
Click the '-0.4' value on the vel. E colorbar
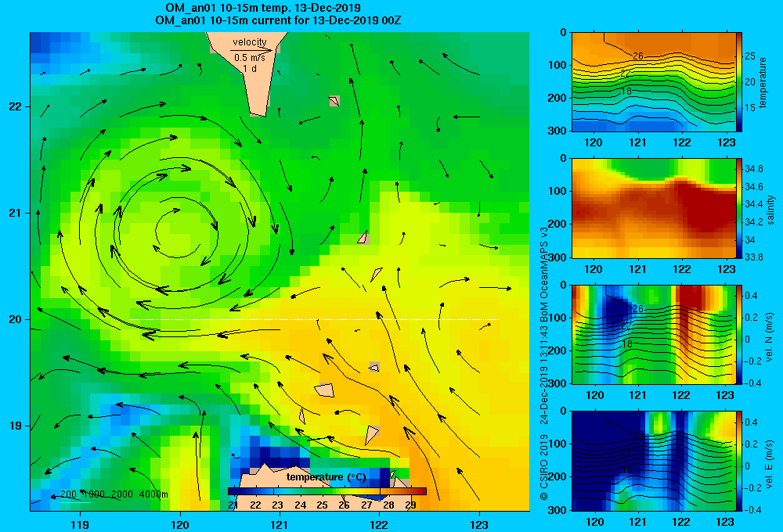752,509
